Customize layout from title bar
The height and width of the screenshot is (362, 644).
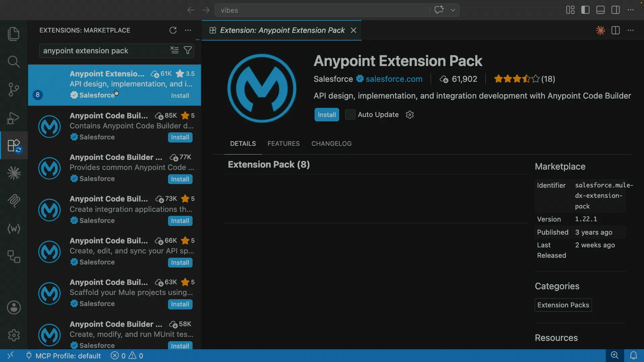[570, 10]
